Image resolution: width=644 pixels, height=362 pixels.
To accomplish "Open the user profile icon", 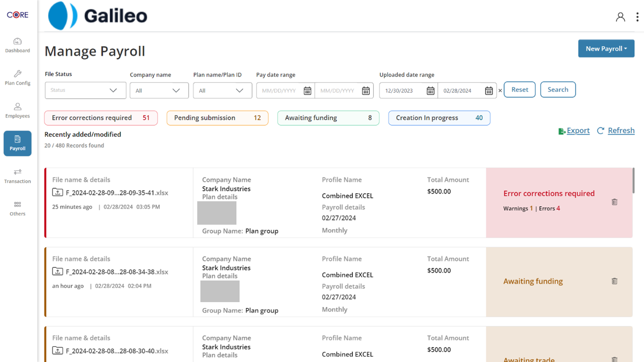I will click(x=621, y=17).
